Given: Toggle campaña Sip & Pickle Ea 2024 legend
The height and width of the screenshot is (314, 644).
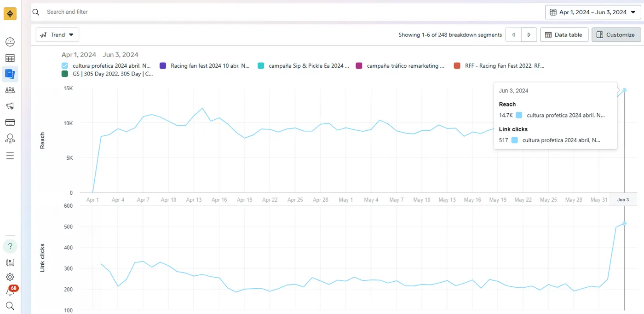Looking at the screenshot, I should click(261, 66).
